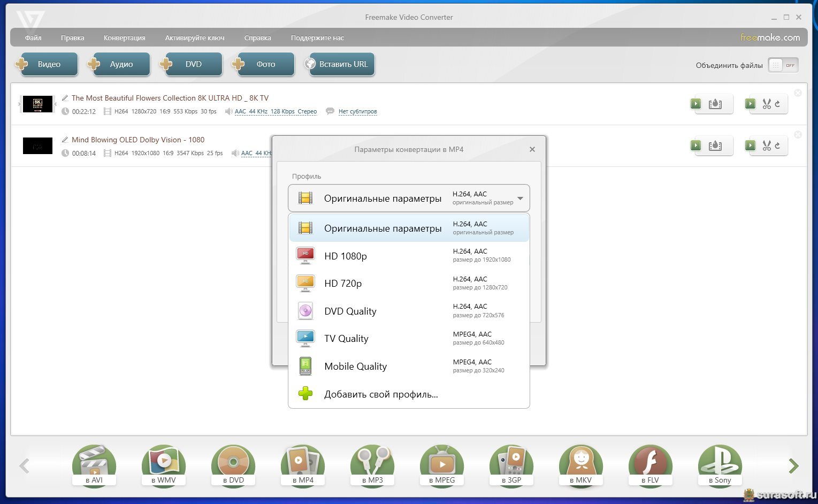This screenshot has height=504, width=818.
Task: Remove the Flowers video from the list
Action: point(798,93)
